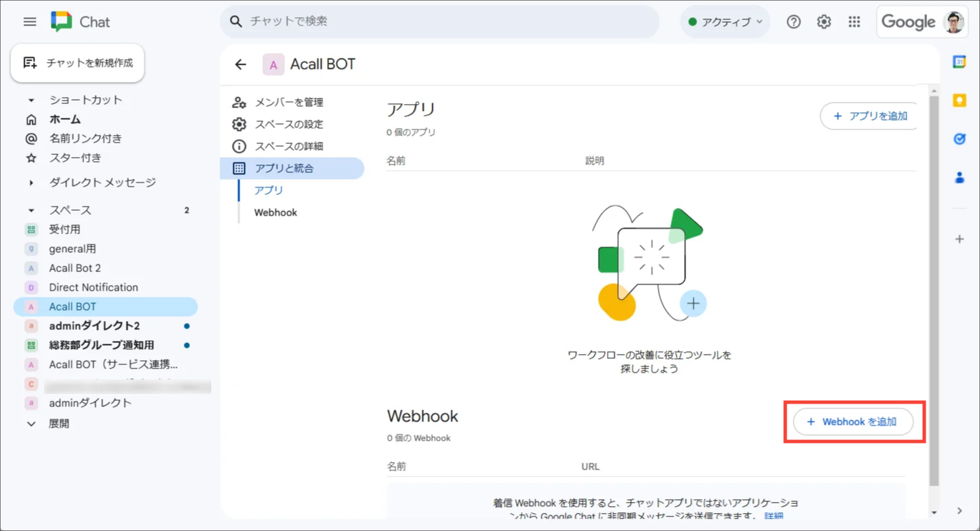This screenshot has width=980, height=531.
Task: Expand the list with 展開 chevron
Action: point(31,424)
